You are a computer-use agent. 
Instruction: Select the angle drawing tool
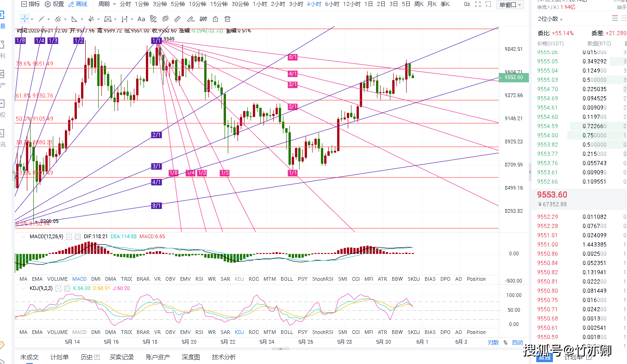(x=74, y=19)
